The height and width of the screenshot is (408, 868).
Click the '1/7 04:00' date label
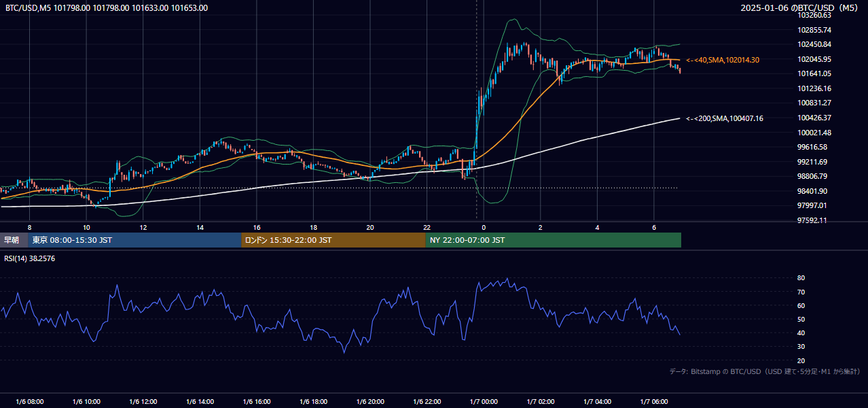pos(597,401)
